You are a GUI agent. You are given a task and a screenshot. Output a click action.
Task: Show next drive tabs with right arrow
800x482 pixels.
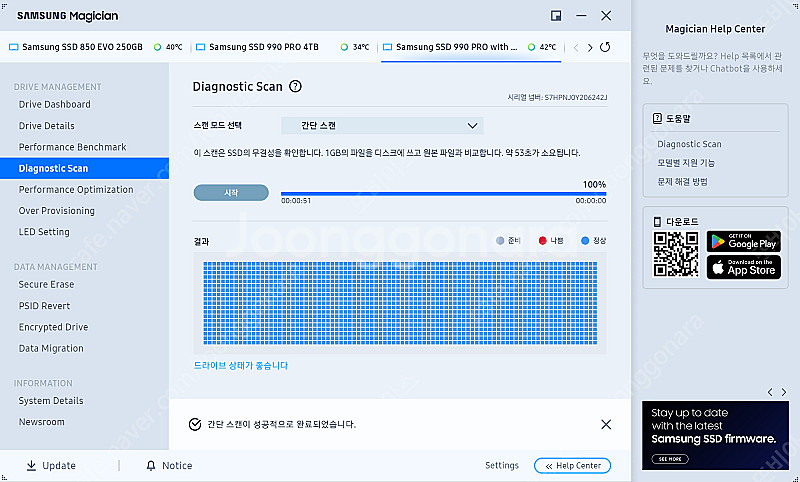[x=590, y=47]
